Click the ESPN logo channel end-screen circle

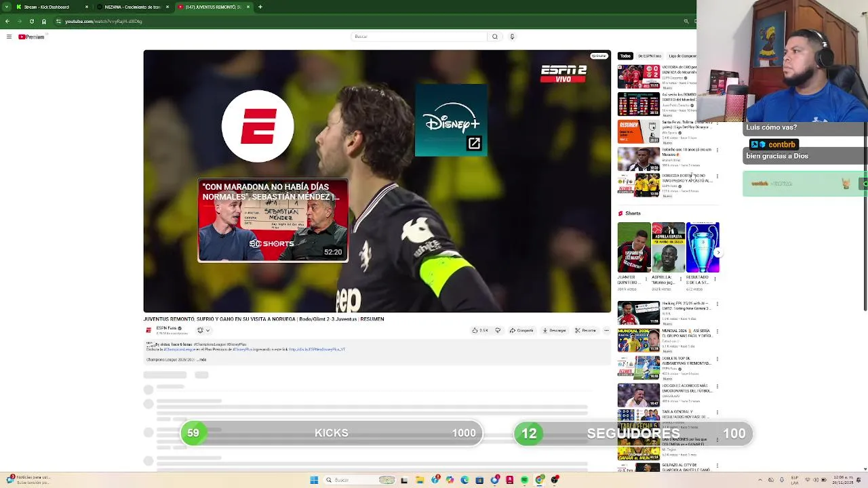click(x=258, y=126)
